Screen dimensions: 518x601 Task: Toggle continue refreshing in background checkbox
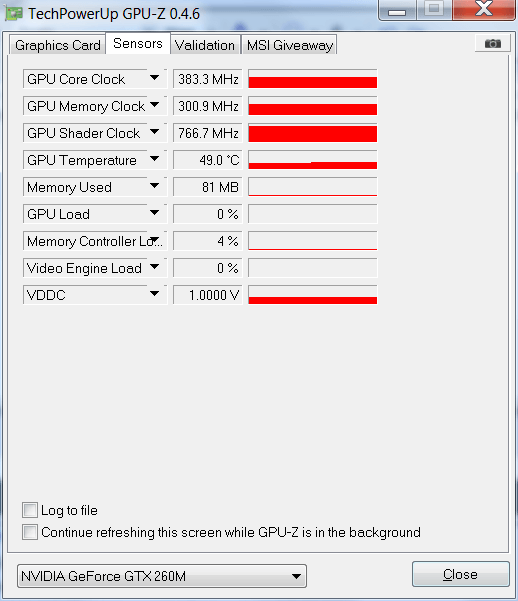coord(30,532)
